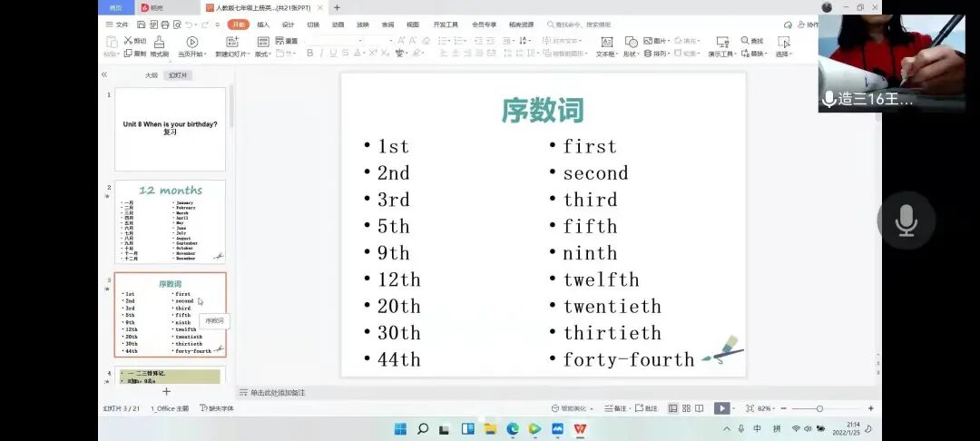Click the Save icon in quick access toolbar

tap(142, 24)
